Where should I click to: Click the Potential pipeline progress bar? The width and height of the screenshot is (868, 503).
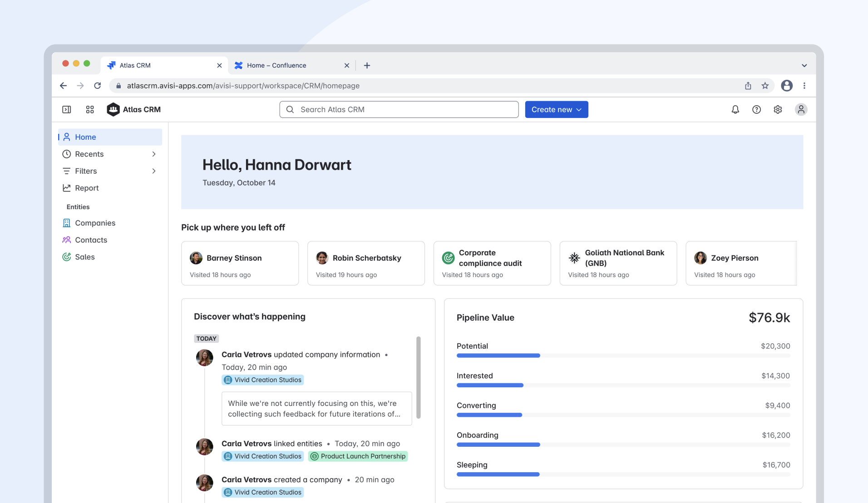(x=623, y=356)
